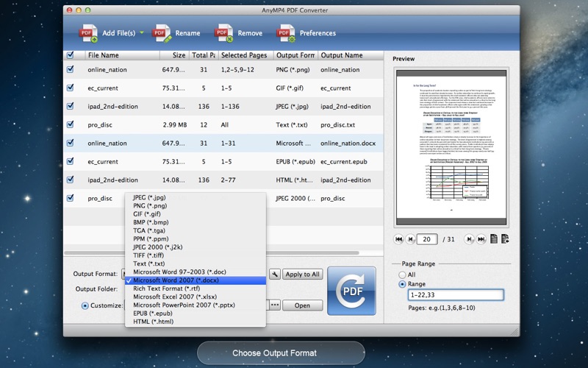Click the Apply to All button
The width and height of the screenshot is (588, 368).
302,274
